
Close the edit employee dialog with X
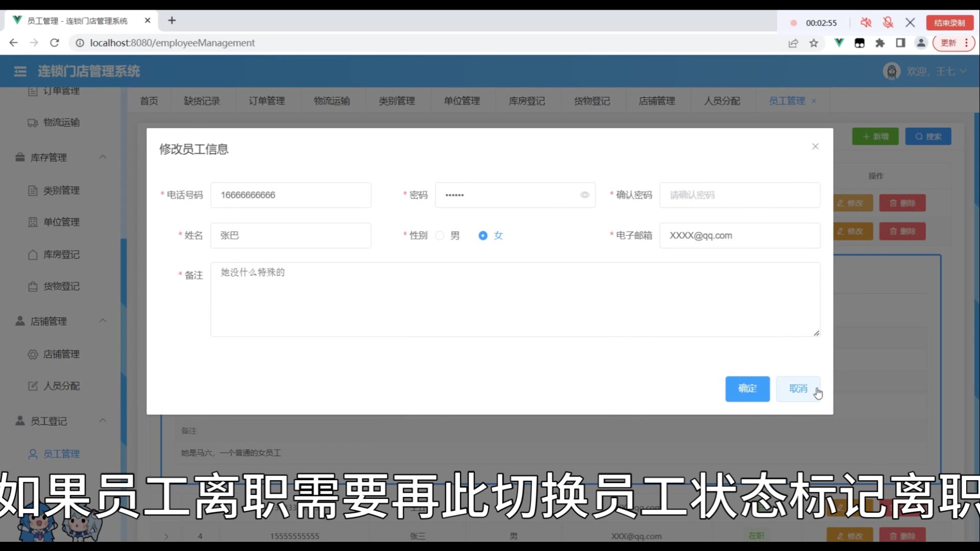(815, 146)
